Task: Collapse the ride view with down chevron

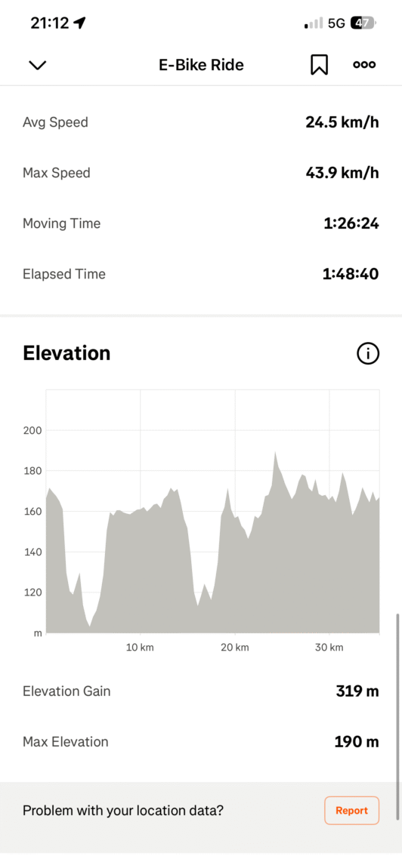Action: click(37, 65)
